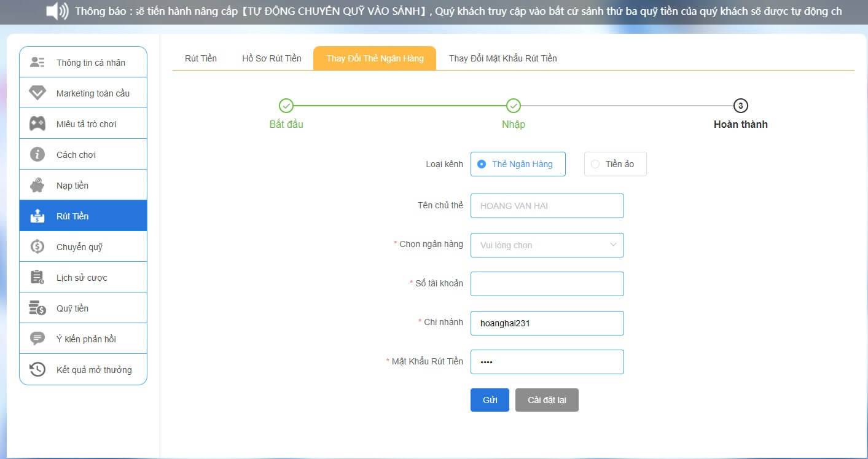Click the Cài đặt lại reset button
Viewport: 868px width, 459px height.
click(547, 400)
